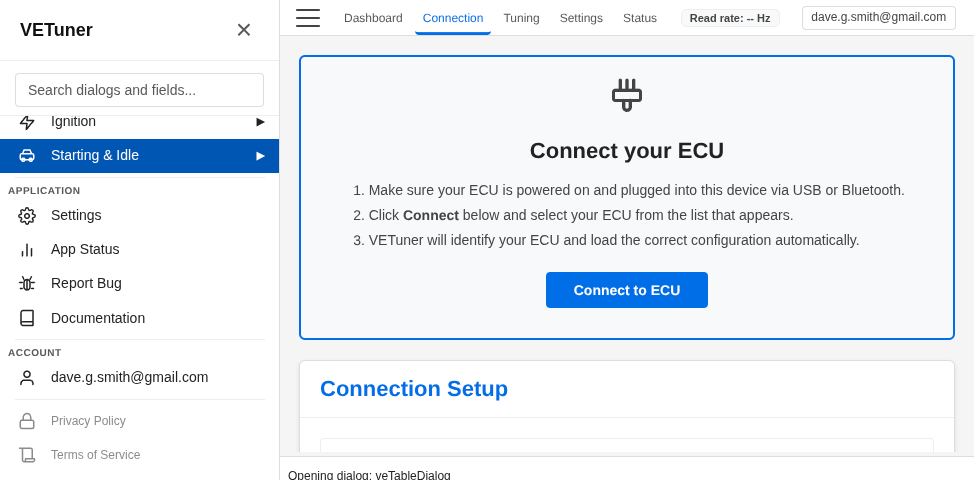Open the Privacy Policy link
Image resolution: width=974 pixels, height=480 pixels.
tap(88, 421)
